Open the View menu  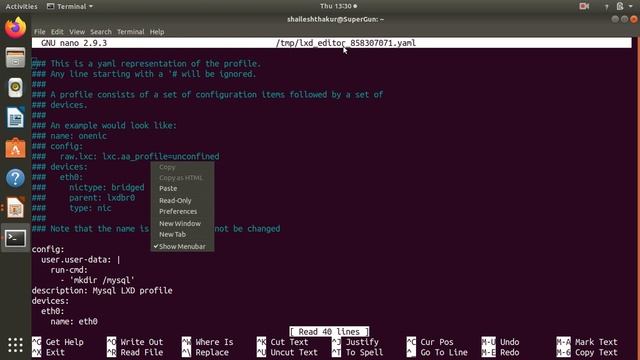(x=77, y=31)
